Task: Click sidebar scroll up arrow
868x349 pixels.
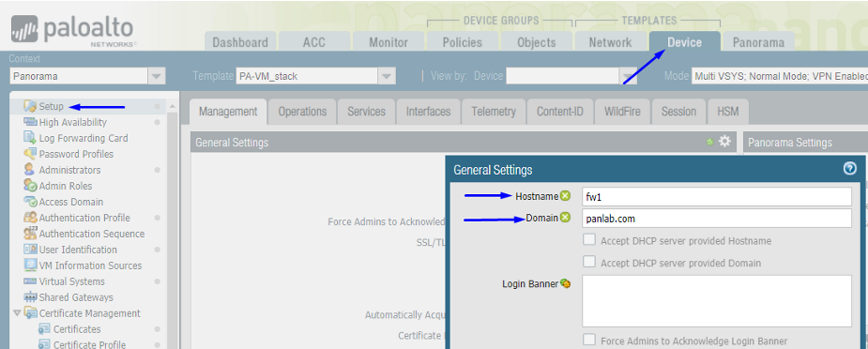Action: tap(173, 106)
